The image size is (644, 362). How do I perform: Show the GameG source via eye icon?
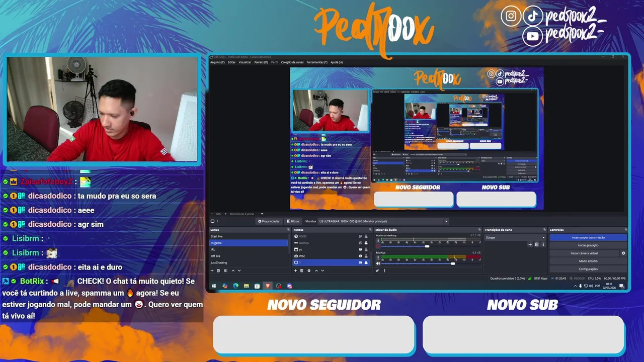pyautogui.click(x=360, y=243)
